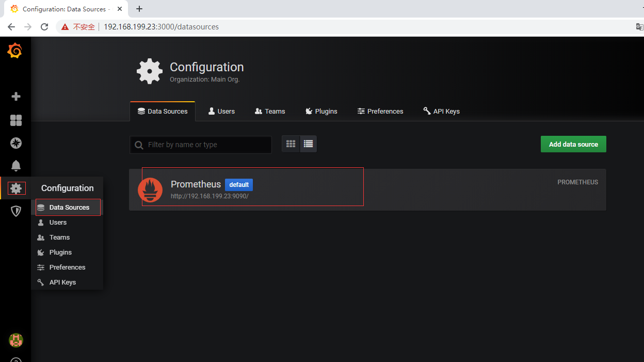Open the Alerting bell icon

tap(16, 165)
